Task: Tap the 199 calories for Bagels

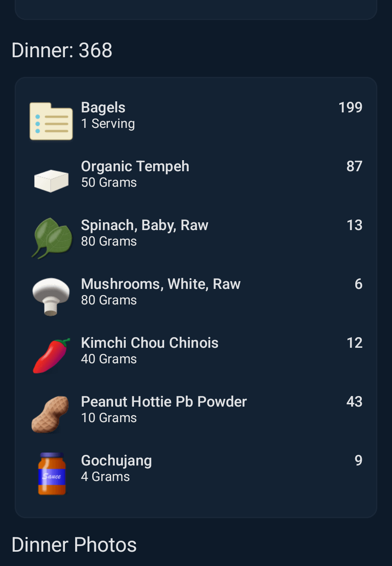Action: (x=350, y=107)
